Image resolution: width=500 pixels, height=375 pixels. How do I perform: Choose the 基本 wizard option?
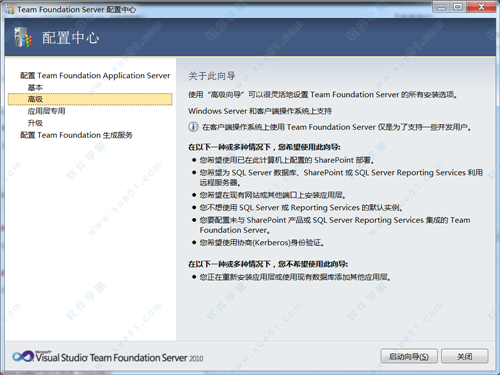(35, 88)
